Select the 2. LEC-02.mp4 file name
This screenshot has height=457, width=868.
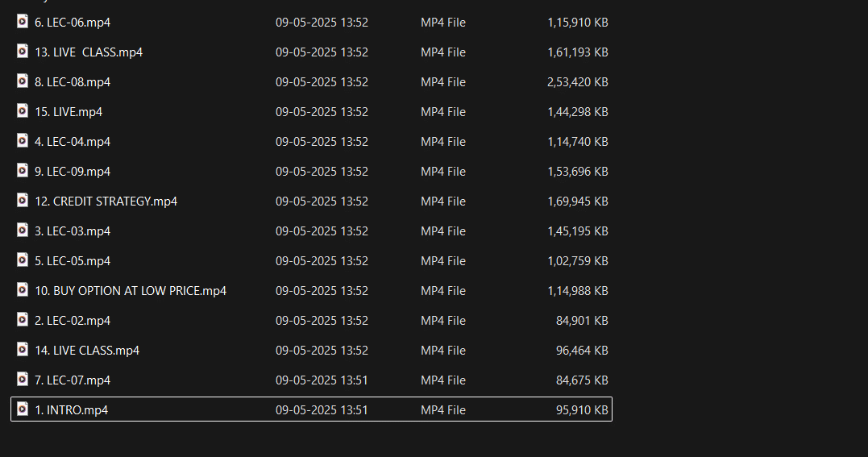pos(73,321)
